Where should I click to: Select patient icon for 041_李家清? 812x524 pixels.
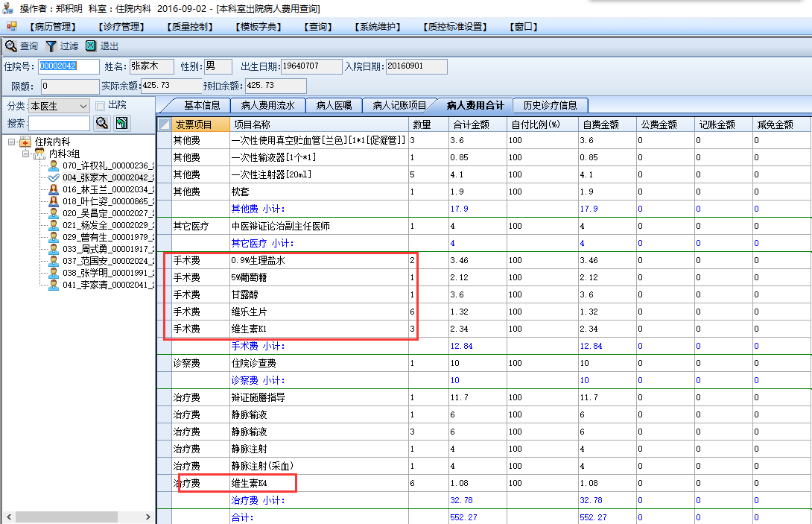point(54,285)
